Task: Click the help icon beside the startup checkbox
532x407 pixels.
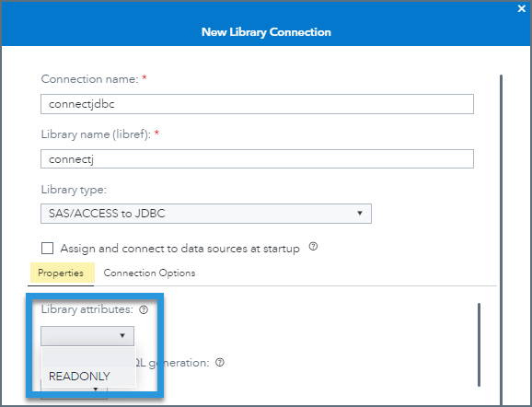Action: click(x=313, y=247)
